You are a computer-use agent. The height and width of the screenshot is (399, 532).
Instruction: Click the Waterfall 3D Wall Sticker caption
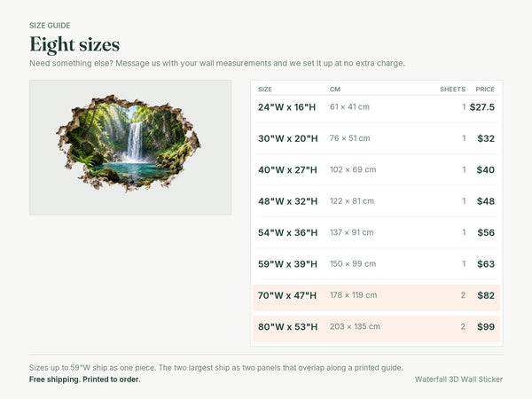point(458,379)
